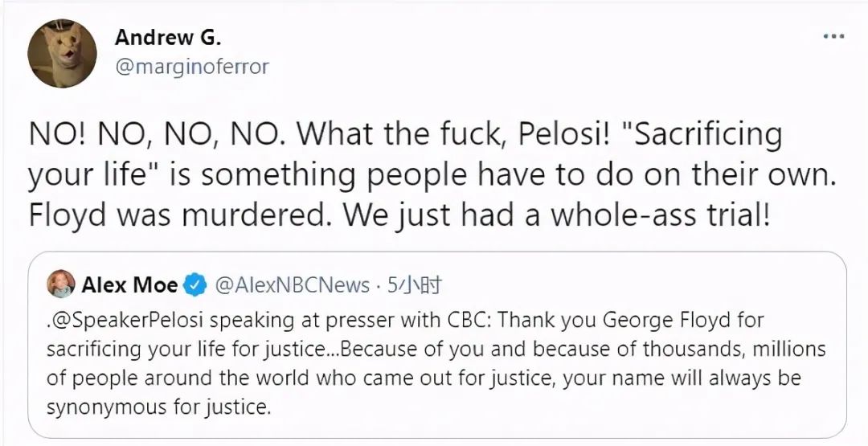Click Andrew G.'s cat profile picture
Viewport: 868px width, 446px height.
(x=63, y=54)
